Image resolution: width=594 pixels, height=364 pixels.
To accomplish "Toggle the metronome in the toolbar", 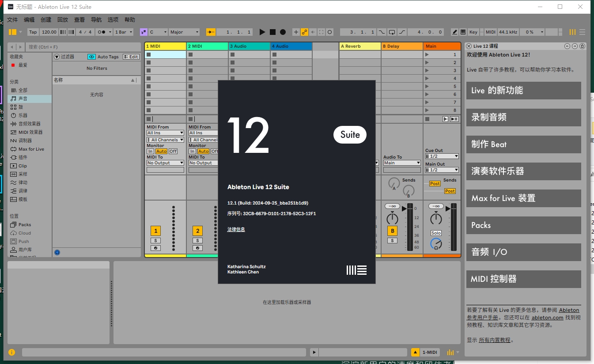I will 105,32.
